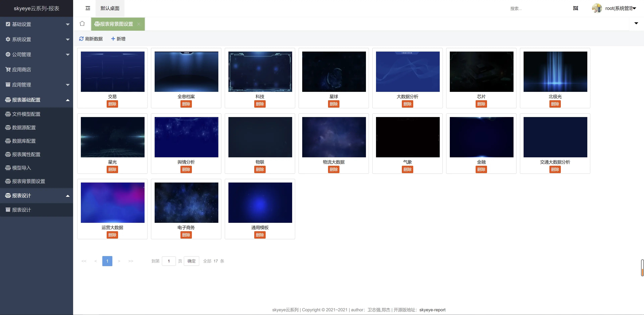644x315 pixels.
Task: Click the 系统设置 gear icon
Action: point(8,39)
